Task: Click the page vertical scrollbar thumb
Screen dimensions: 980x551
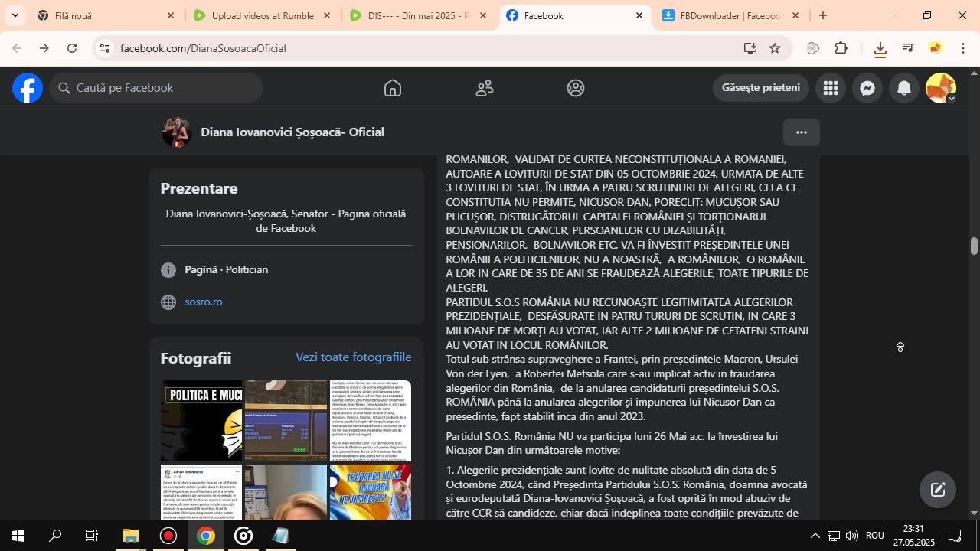Action: click(x=974, y=246)
